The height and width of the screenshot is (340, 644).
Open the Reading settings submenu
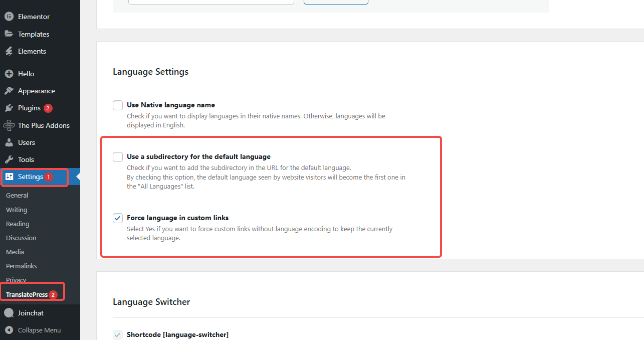pos(18,224)
